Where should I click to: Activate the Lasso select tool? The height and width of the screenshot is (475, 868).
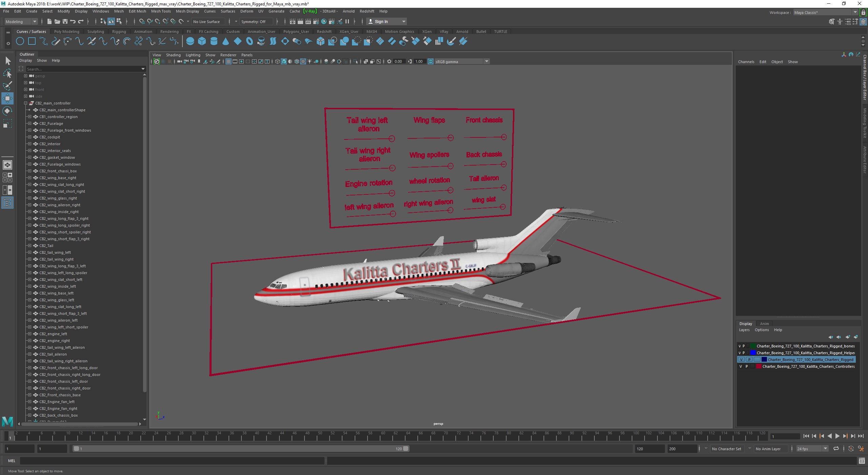7,73
